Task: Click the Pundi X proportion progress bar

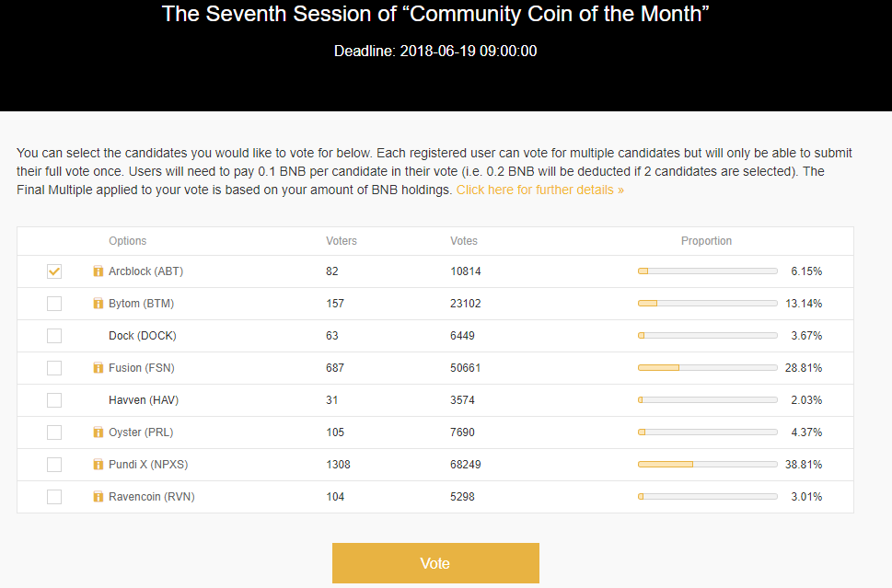Action: pyautogui.click(x=707, y=465)
